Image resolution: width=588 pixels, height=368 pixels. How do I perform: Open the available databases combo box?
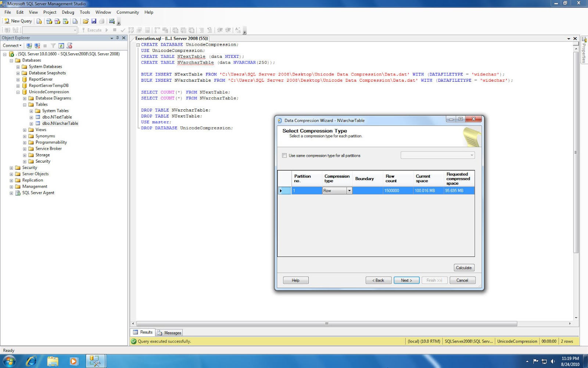pyautogui.click(x=50, y=30)
